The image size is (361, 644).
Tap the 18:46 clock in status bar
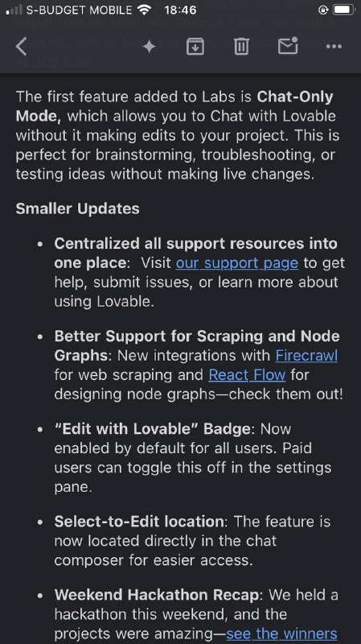coord(180,10)
